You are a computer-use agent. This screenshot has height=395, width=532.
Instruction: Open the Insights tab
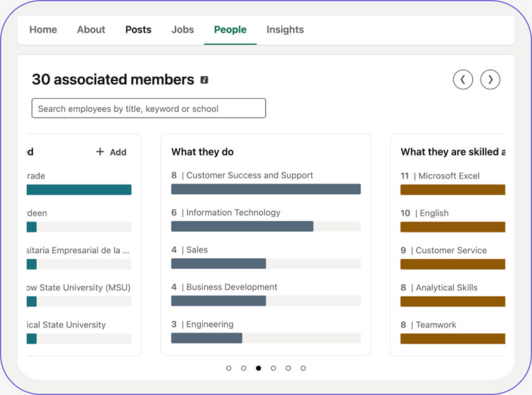[x=285, y=30]
